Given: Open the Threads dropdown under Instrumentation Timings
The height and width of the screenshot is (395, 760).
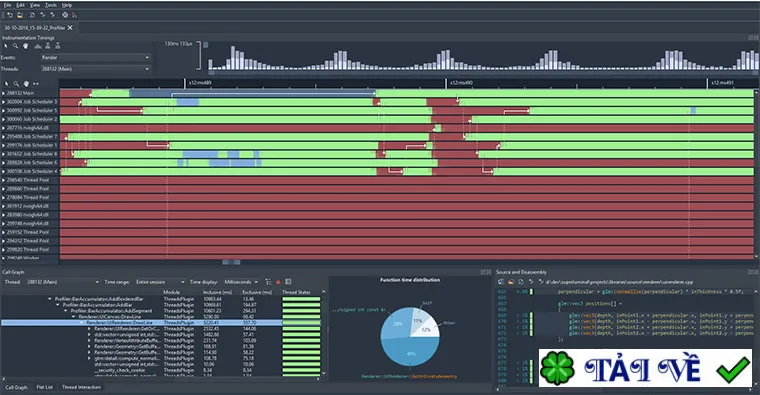Looking at the screenshot, I should pyautogui.click(x=95, y=69).
